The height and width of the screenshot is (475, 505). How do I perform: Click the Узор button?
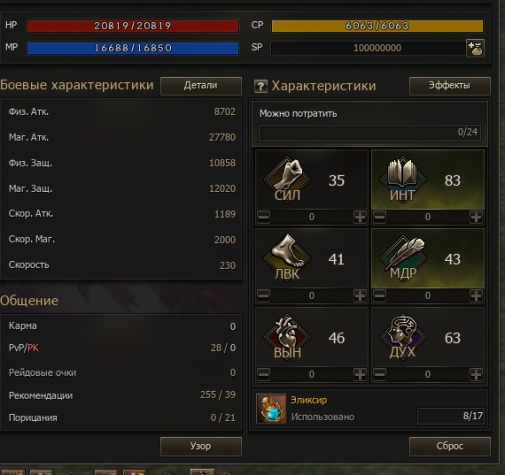pos(201,446)
